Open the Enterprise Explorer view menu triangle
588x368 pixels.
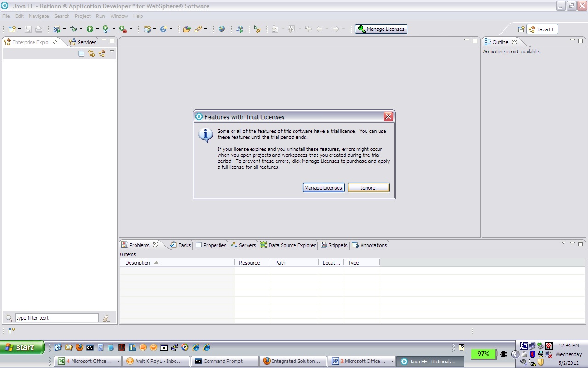pyautogui.click(x=112, y=52)
